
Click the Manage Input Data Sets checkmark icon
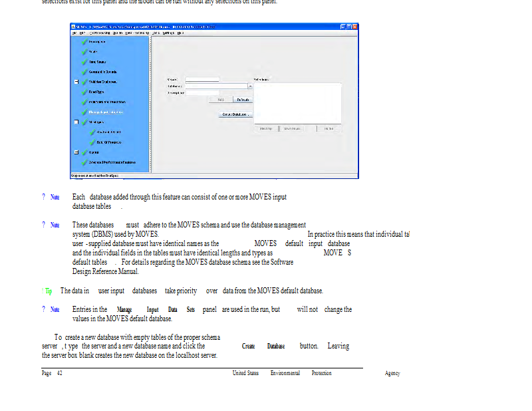coord(84,112)
